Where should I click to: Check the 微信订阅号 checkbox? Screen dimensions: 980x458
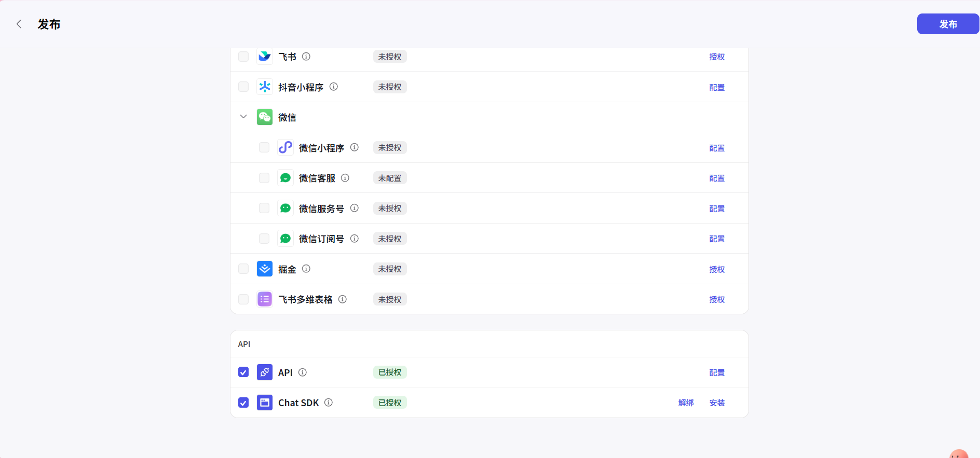pos(264,239)
